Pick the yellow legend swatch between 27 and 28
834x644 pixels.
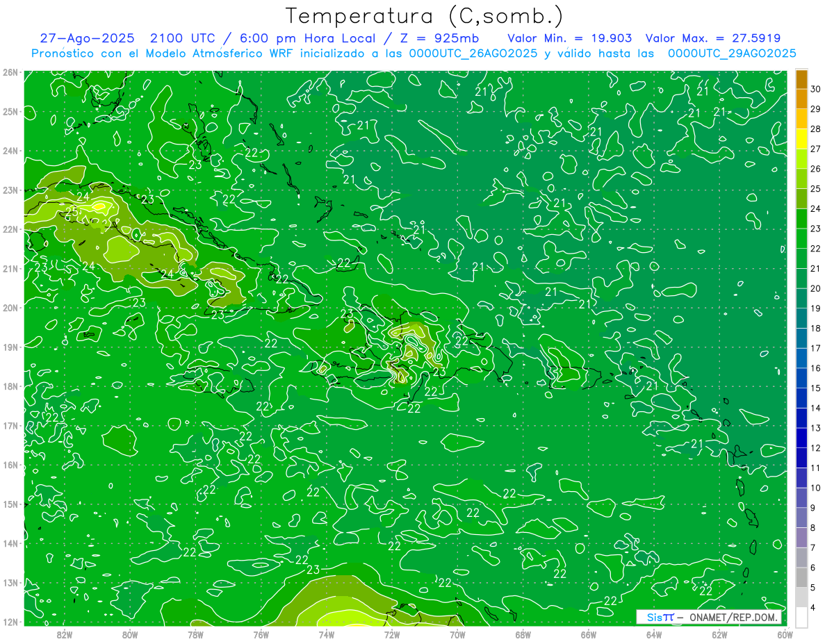click(801, 138)
